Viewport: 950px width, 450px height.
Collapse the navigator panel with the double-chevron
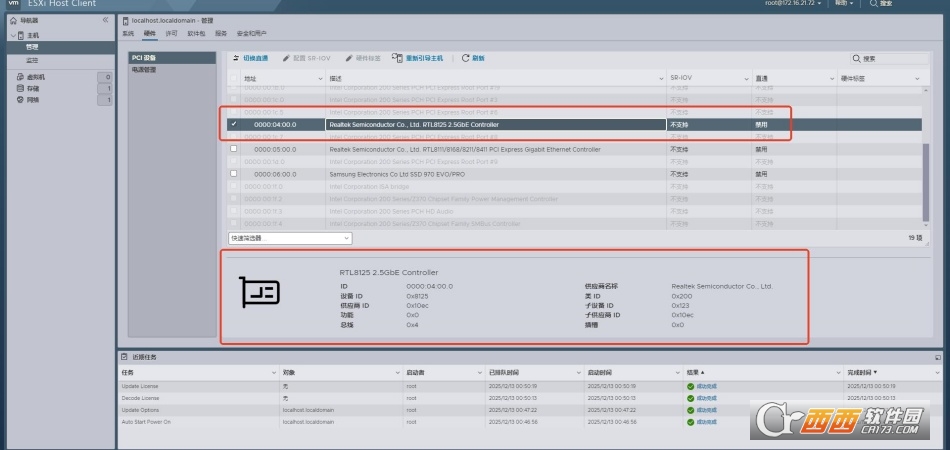pyautogui.click(x=105, y=20)
